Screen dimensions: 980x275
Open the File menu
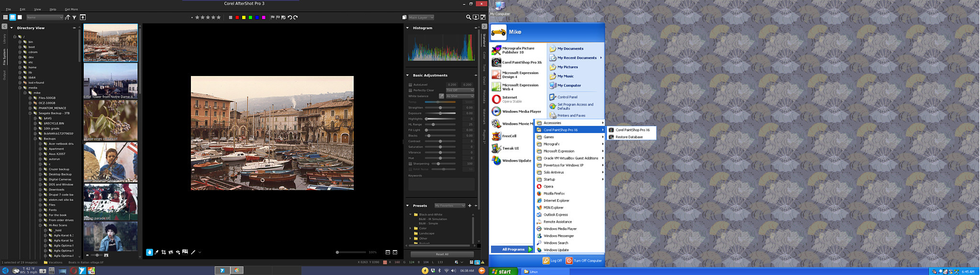click(8, 9)
